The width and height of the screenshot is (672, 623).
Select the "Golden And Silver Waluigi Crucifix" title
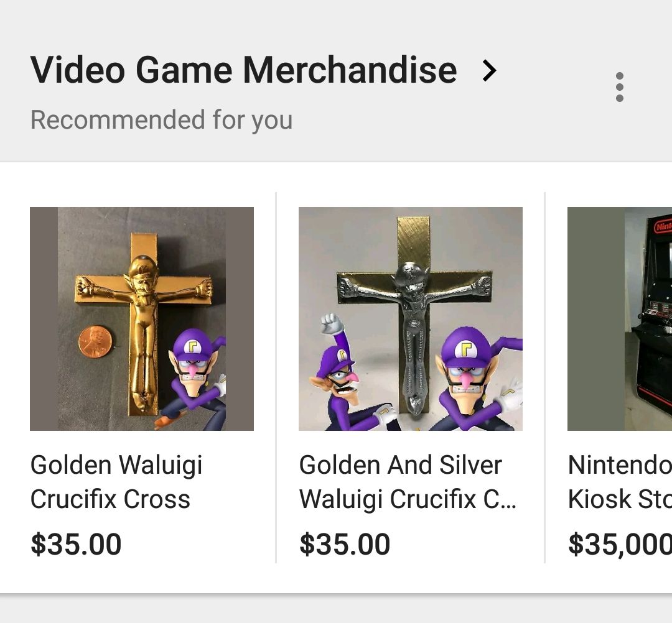tap(401, 483)
